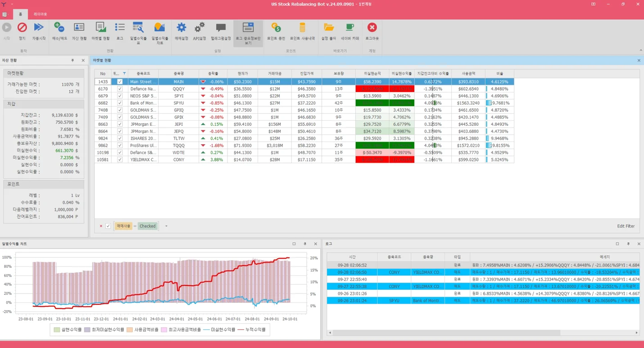Toggle 실현수익률 legend swatch
The width and height of the screenshot is (644, 348).
56,330
